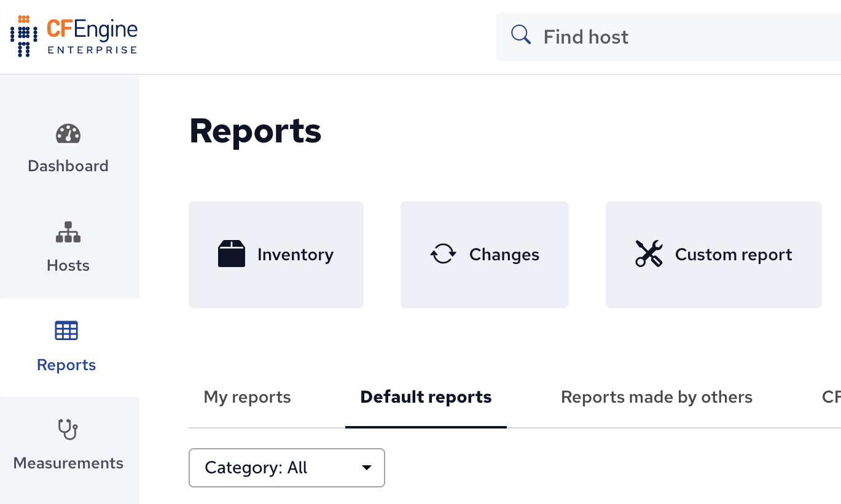841x504 pixels.
Task: Click the Measurements label in sidebar
Action: 68,463
